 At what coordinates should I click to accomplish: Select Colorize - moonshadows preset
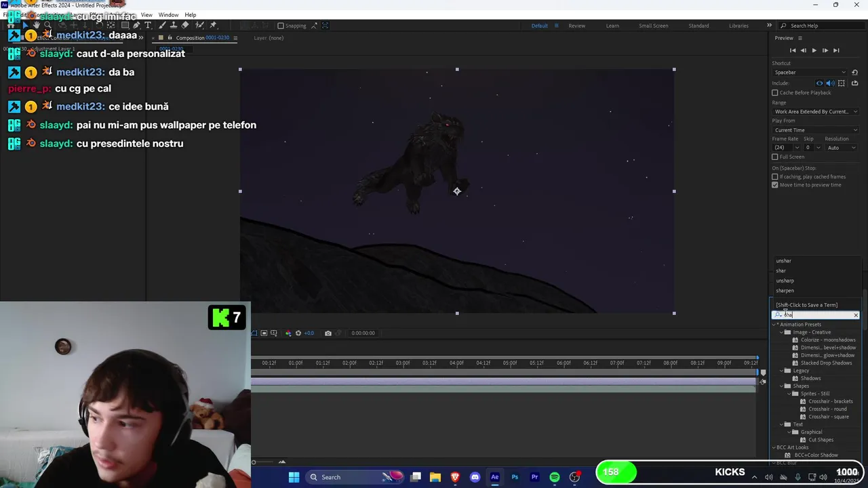click(828, 340)
